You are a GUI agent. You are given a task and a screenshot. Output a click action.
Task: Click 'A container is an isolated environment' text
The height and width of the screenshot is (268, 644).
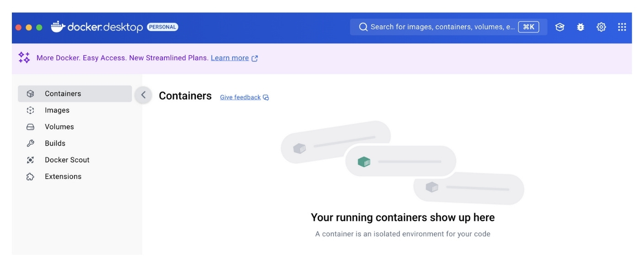402,234
